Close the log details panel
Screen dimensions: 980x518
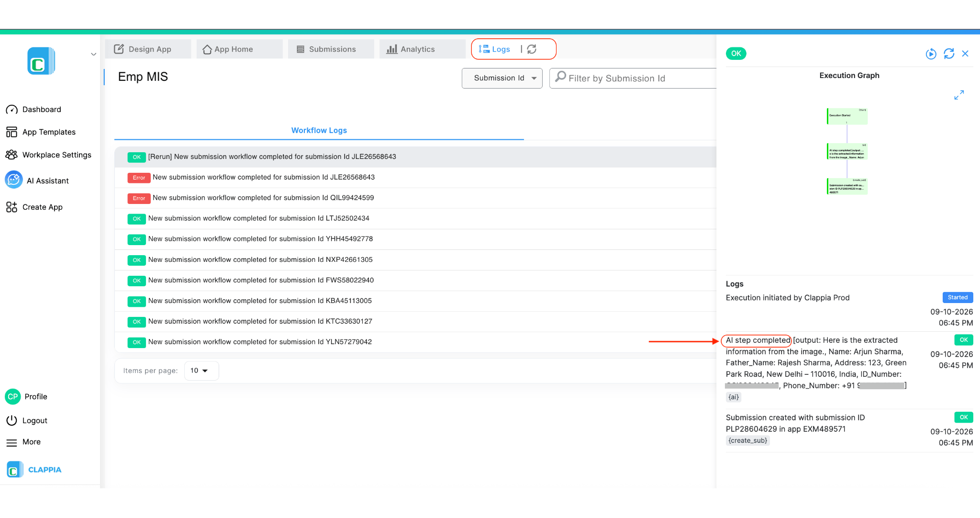[965, 54]
